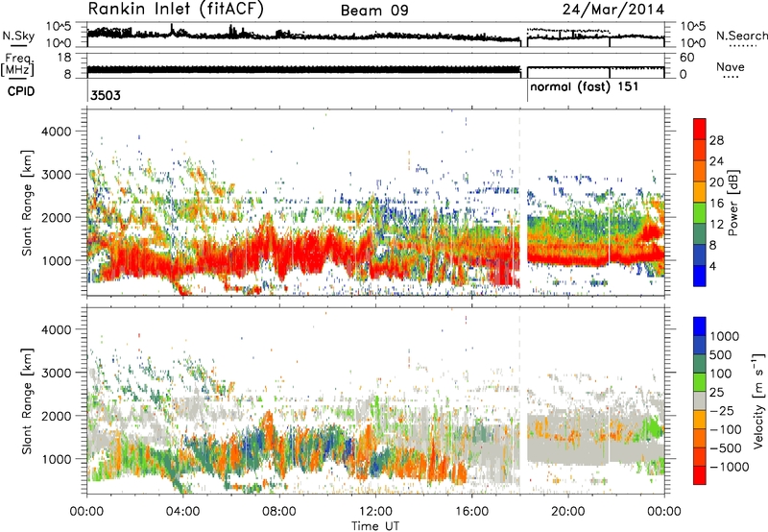The width and height of the screenshot is (768, 532).
Task: Click the 'Slant Range [km]' label of velocity panel
Action: click(27, 400)
